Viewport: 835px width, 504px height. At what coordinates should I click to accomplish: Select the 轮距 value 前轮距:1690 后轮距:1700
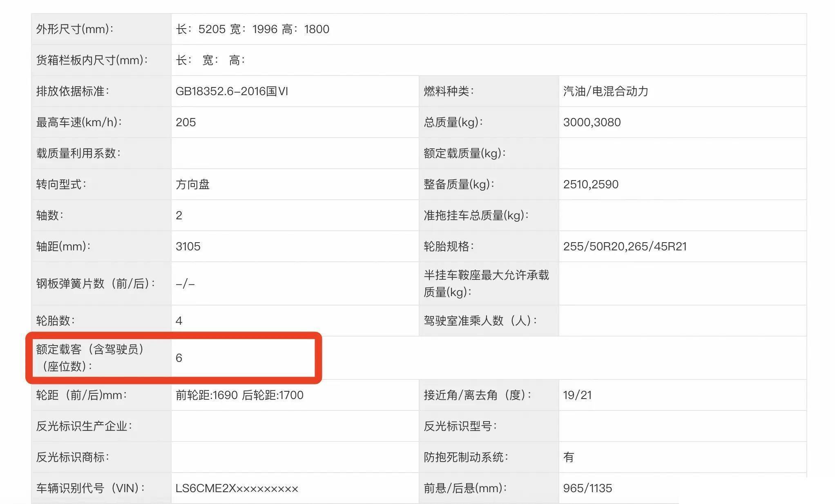coord(239,395)
